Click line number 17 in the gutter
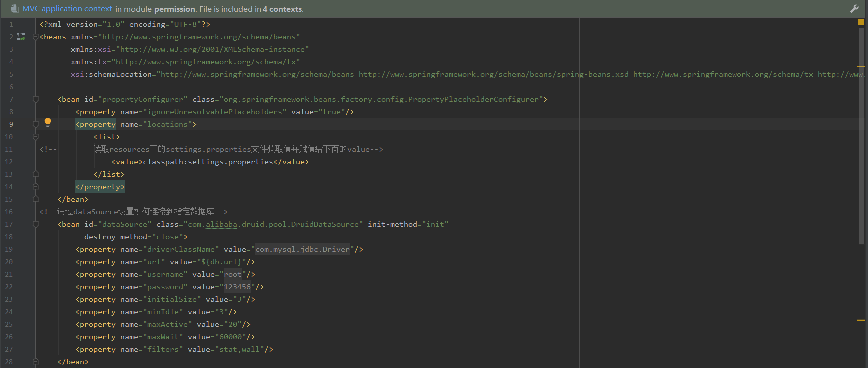868x368 pixels. tap(9, 224)
